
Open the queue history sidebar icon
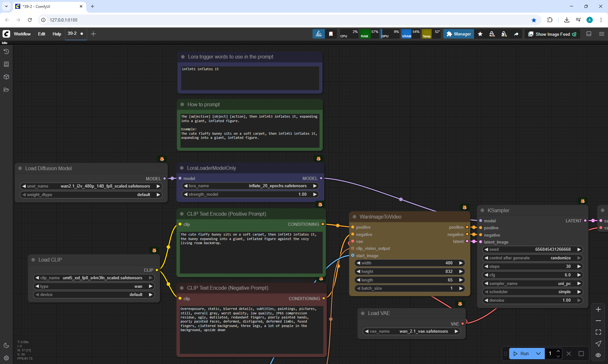[x=6, y=52]
